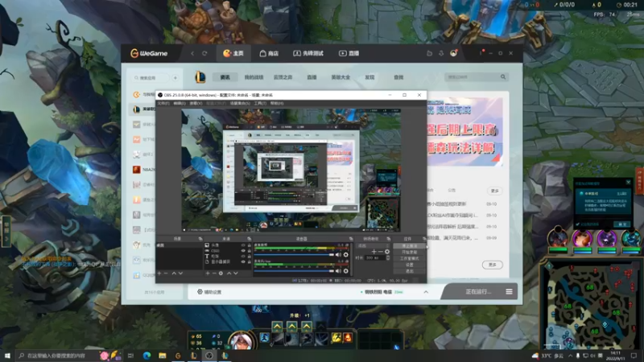Open WeGame downloads icon in title bar
This screenshot has height=362, width=644.
(441, 53)
